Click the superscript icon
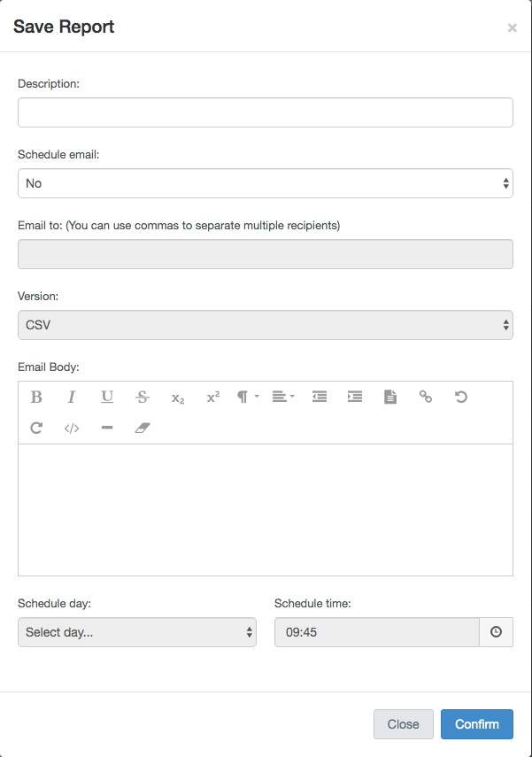532x757 pixels. 213,398
